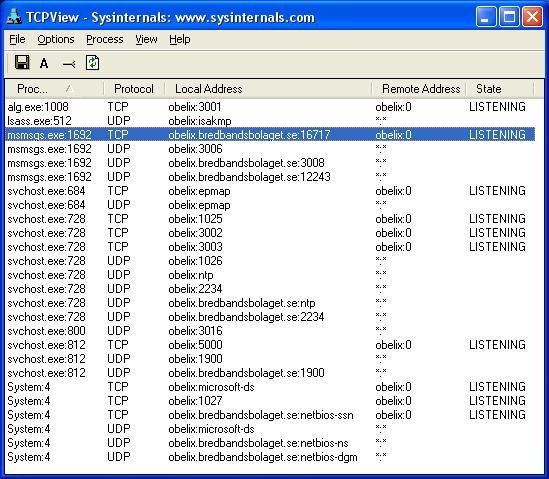Sort by the State column header

(x=500, y=89)
